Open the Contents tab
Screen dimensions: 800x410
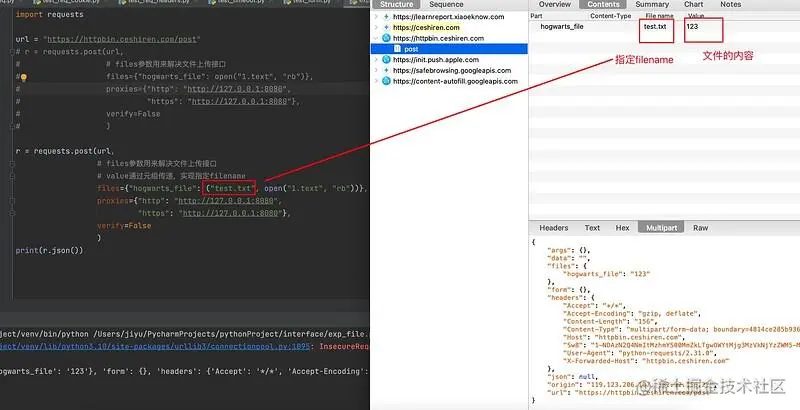point(604,4)
